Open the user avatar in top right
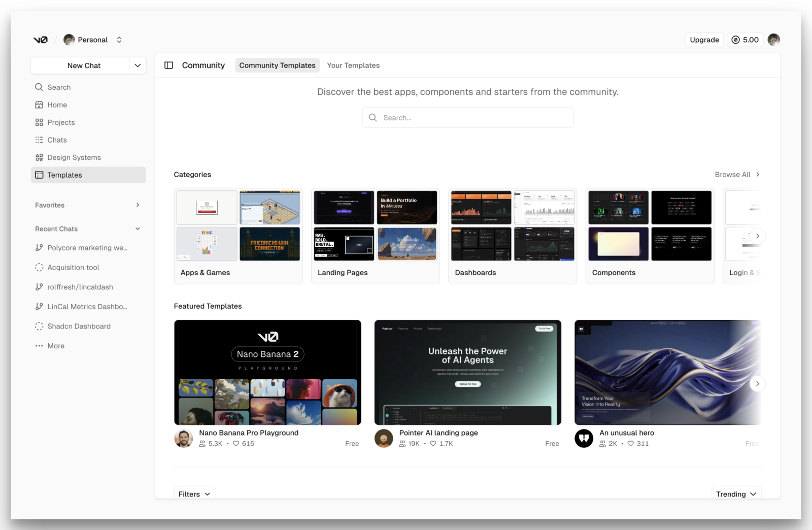The width and height of the screenshot is (812, 530). point(773,40)
